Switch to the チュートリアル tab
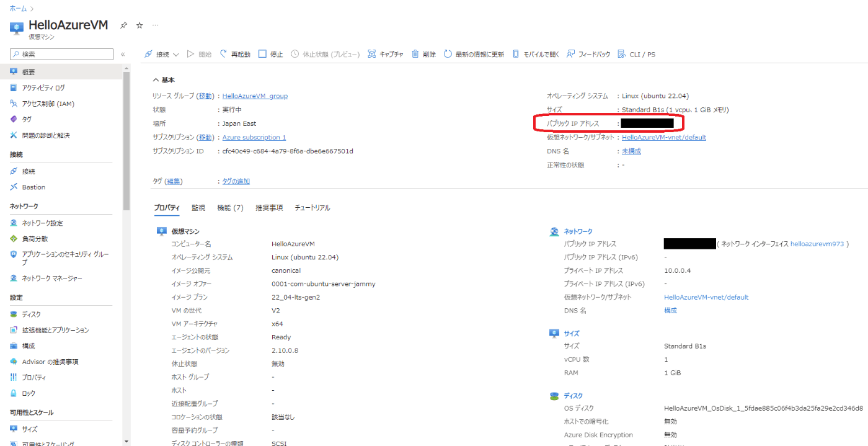 [312, 208]
